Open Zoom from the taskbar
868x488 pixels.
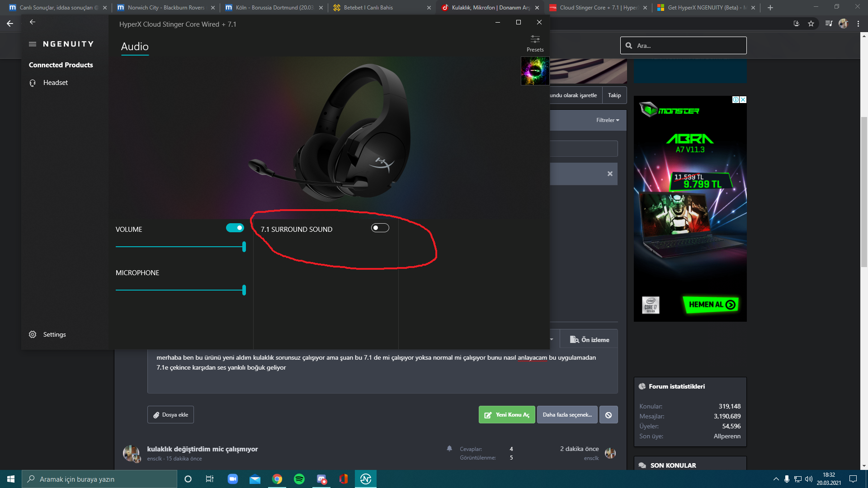(233, 479)
